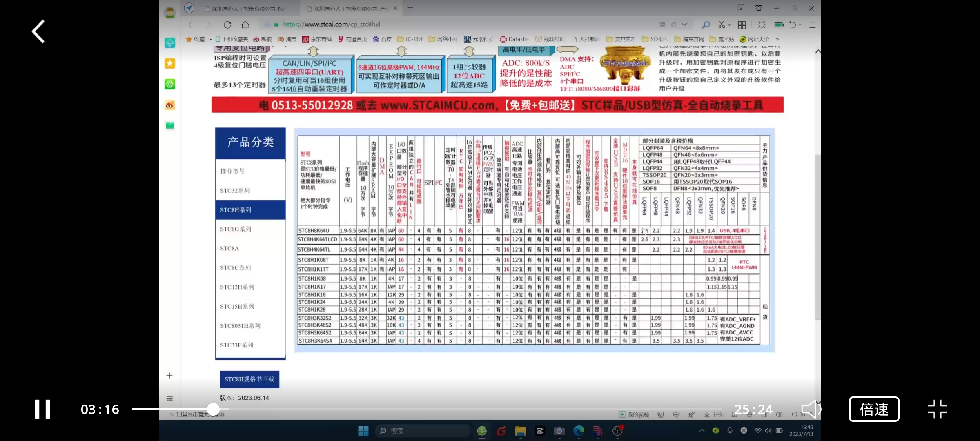Open a new browser tab
The width and height of the screenshot is (980, 441).
[410, 8]
